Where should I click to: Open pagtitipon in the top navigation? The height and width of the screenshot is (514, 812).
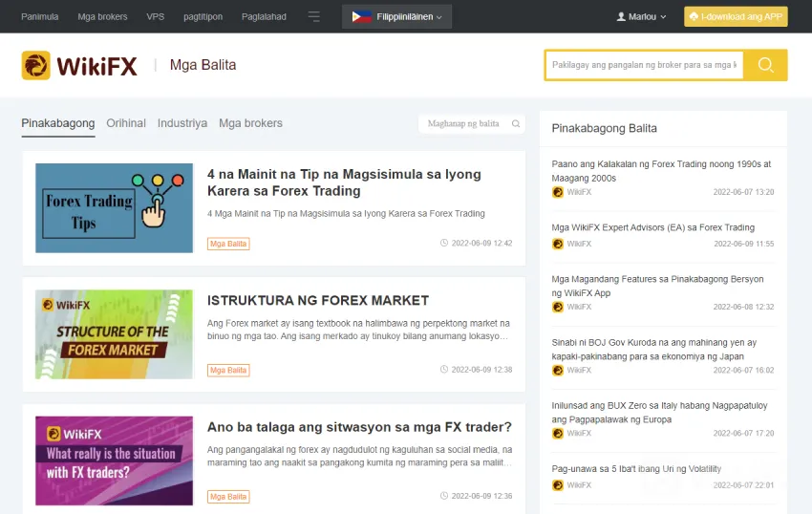click(203, 16)
